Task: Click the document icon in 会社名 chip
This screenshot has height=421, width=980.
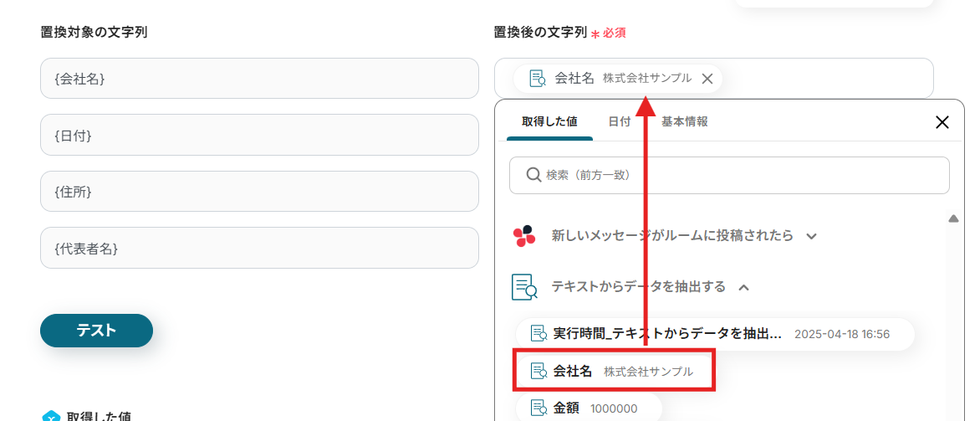Action: (538, 79)
